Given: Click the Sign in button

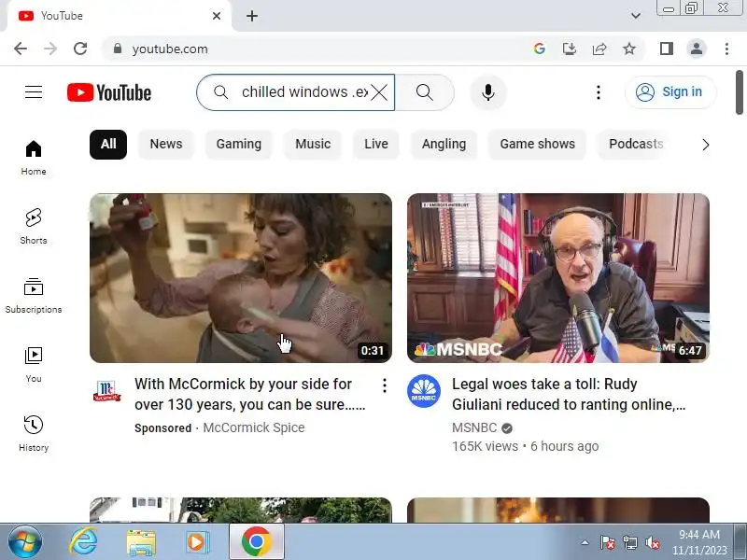Looking at the screenshot, I should [669, 91].
